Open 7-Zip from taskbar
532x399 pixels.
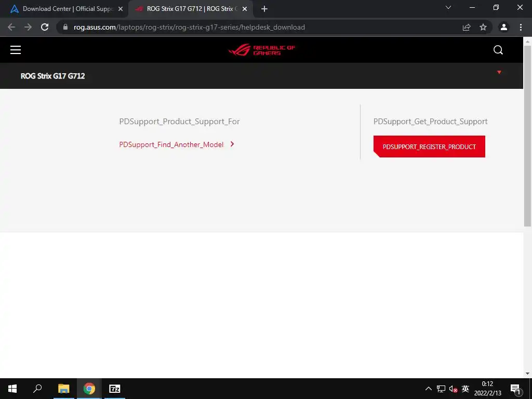(x=115, y=389)
